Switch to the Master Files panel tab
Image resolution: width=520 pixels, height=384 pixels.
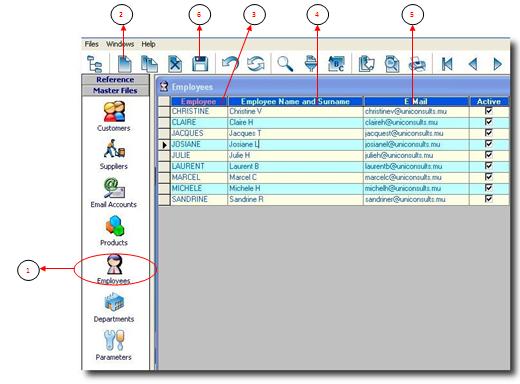115,90
